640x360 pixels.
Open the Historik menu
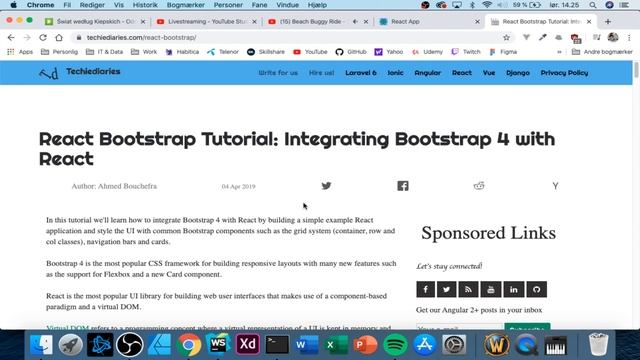[x=145, y=5]
